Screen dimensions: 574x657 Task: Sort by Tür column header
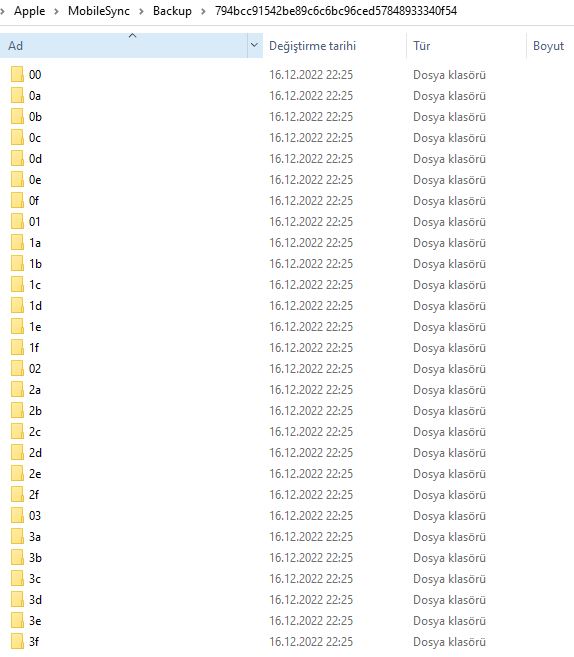click(x=421, y=46)
